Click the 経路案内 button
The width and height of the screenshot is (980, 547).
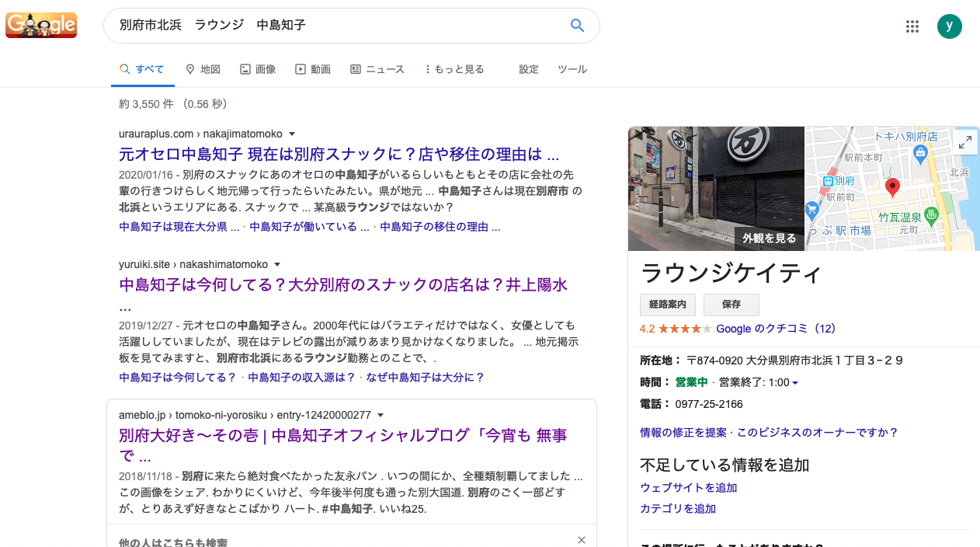tap(668, 305)
